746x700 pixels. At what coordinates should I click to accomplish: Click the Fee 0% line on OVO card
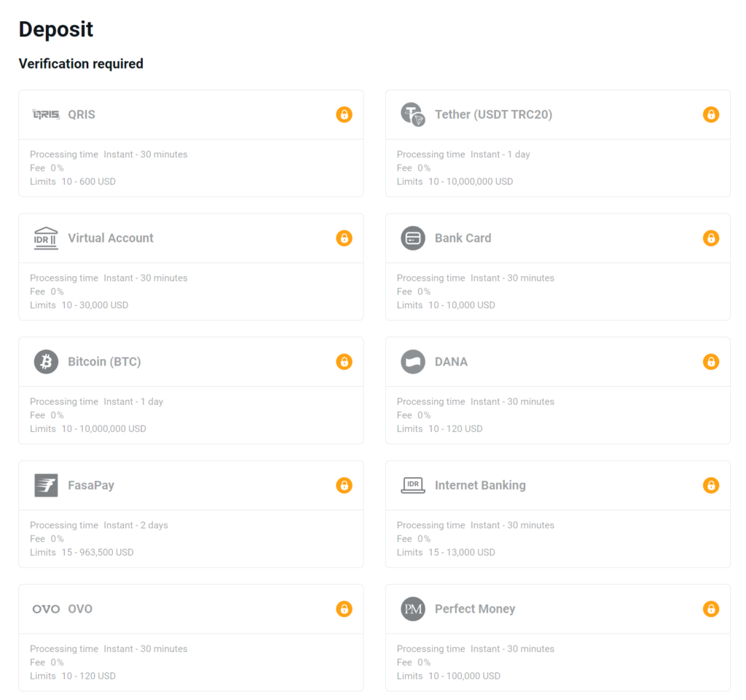pos(47,662)
